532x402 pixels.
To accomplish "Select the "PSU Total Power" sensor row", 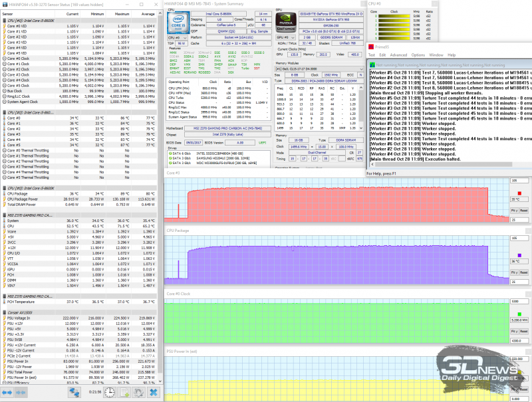I will pyautogui.click(x=78, y=372).
